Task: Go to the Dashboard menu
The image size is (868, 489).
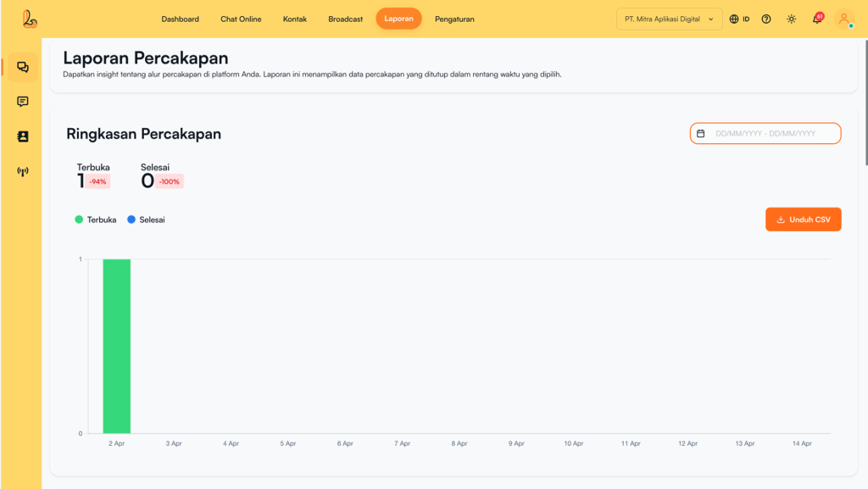Action: click(x=180, y=19)
